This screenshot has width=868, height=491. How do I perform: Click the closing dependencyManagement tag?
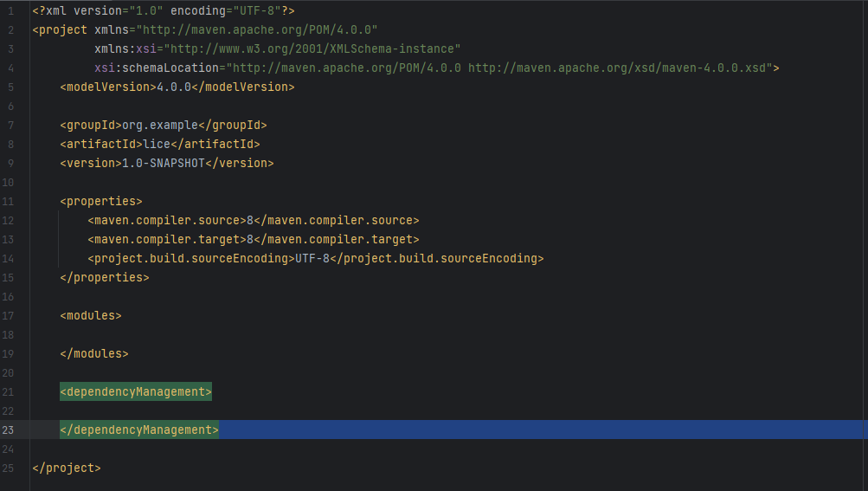point(139,430)
